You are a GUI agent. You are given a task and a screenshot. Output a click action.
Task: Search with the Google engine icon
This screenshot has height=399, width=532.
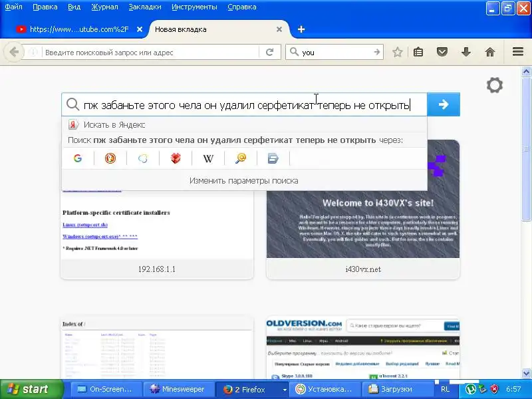click(x=78, y=158)
